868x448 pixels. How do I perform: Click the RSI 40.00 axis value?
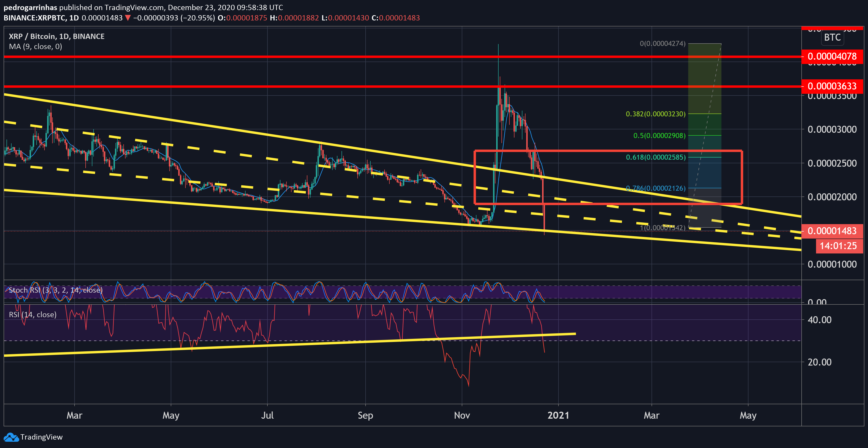click(x=819, y=320)
